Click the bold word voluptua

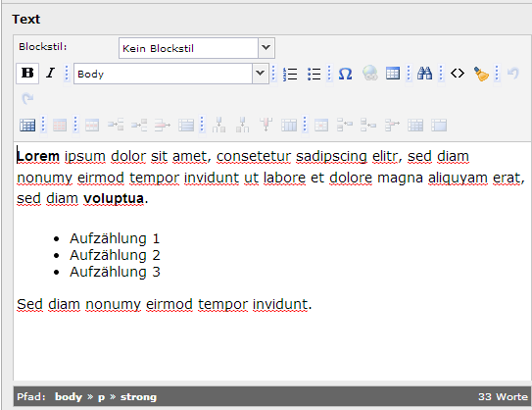pyautogui.click(x=114, y=199)
